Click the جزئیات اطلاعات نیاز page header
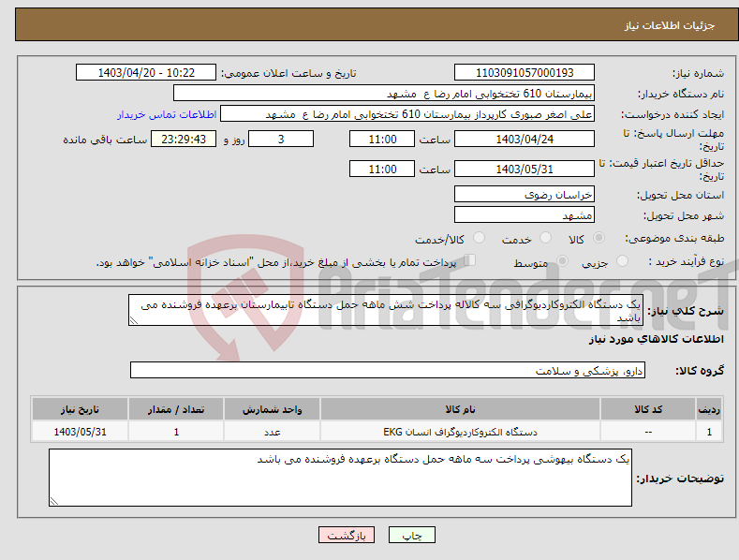Image resolution: width=739 pixels, height=560 pixels. coord(670,25)
